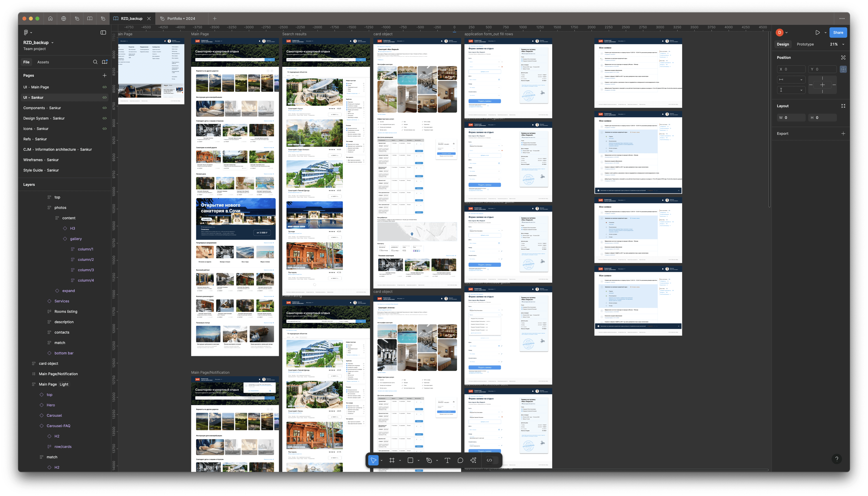This screenshot has width=868, height=496.
Task: Add a new page with plus icon
Action: (105, 75)
